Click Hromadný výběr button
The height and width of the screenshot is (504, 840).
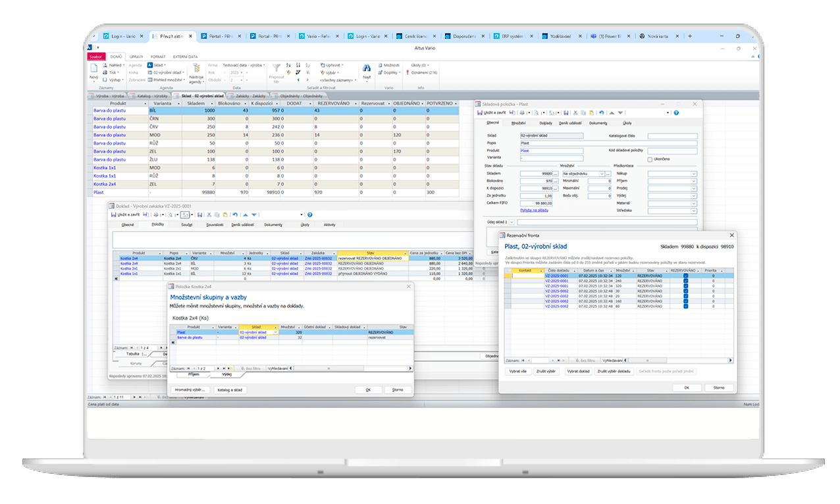coord(190,390)
